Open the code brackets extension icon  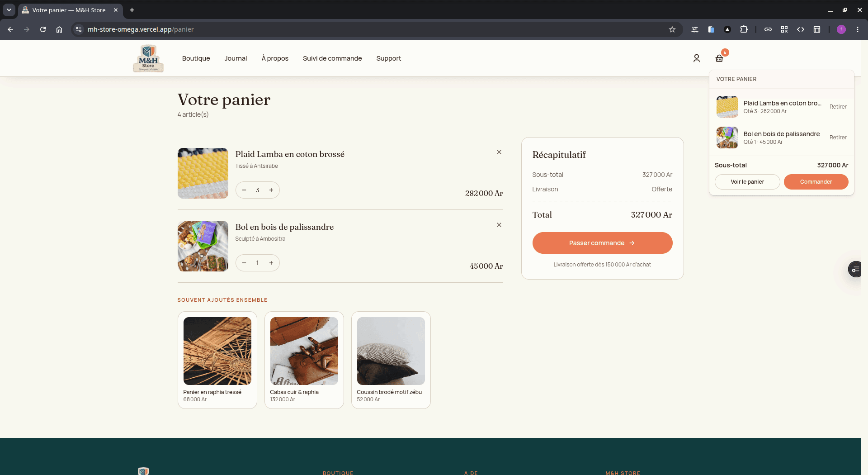801,29
